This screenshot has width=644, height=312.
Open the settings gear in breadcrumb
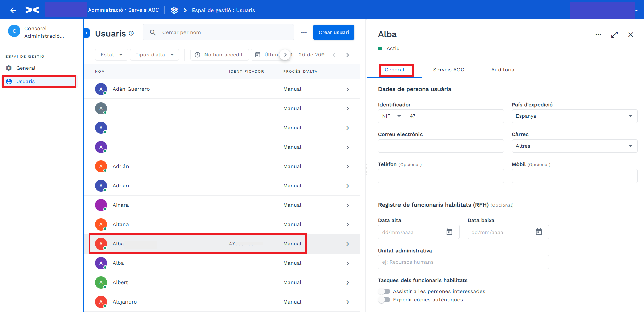(x=174, y=10)
